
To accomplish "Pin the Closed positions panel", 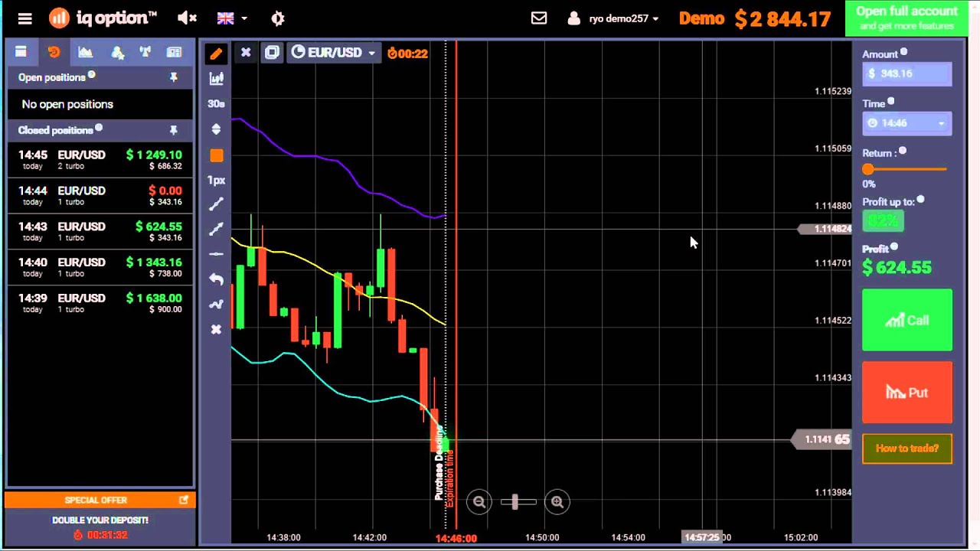I will tap(174, 130).
